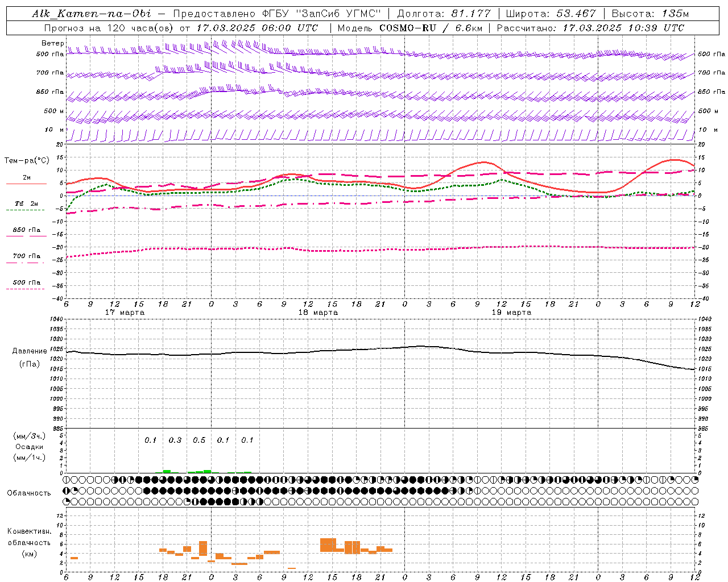Click the (км) convective height unit label
This screenshot has height=582, width=728.
click(29, 554)
